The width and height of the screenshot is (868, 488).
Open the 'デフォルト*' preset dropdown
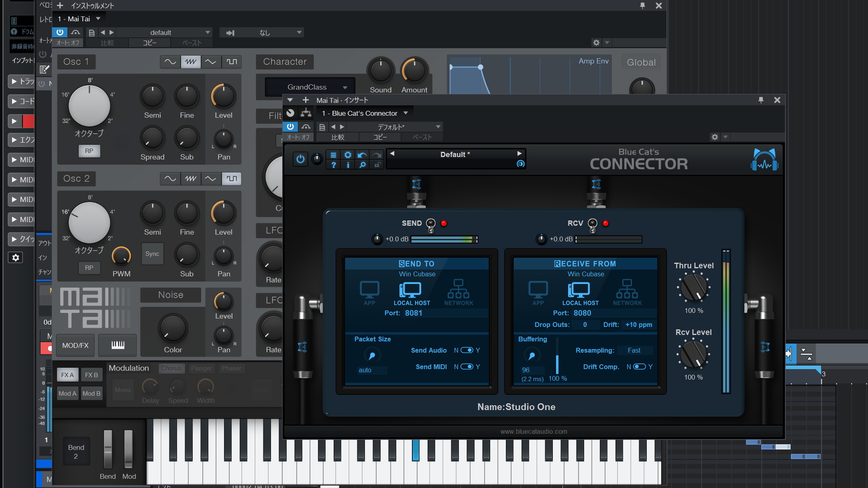click(395, 127)
